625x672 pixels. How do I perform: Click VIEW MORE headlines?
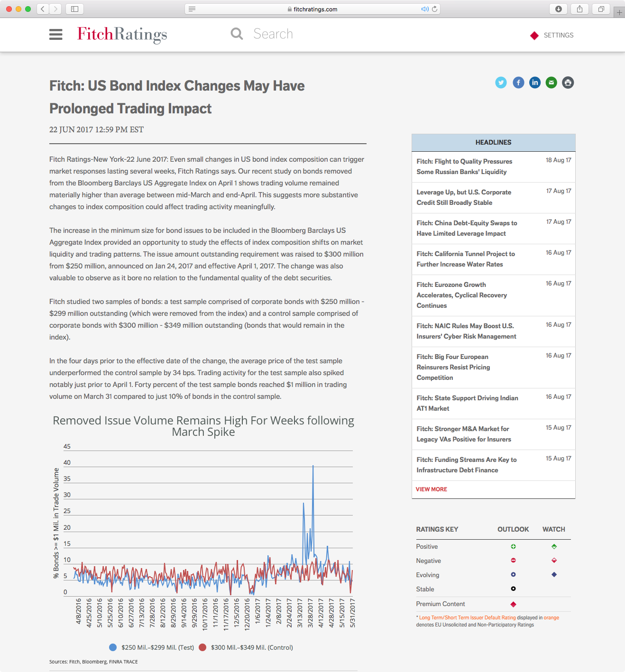431,489
